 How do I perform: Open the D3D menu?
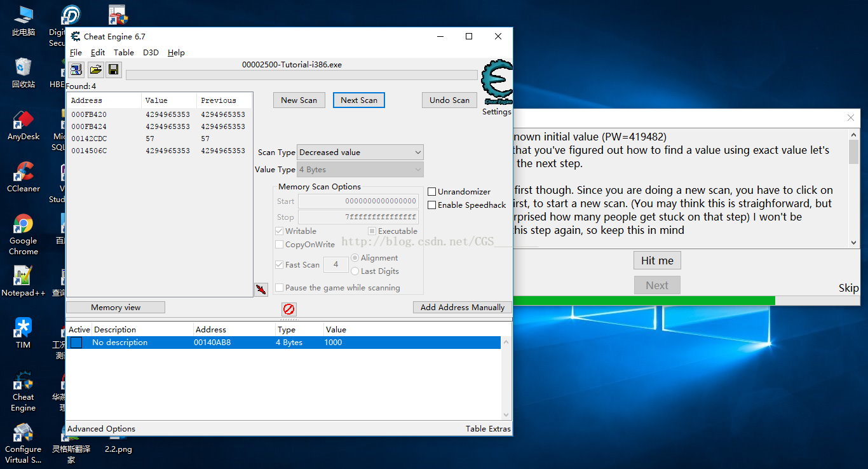151,53
